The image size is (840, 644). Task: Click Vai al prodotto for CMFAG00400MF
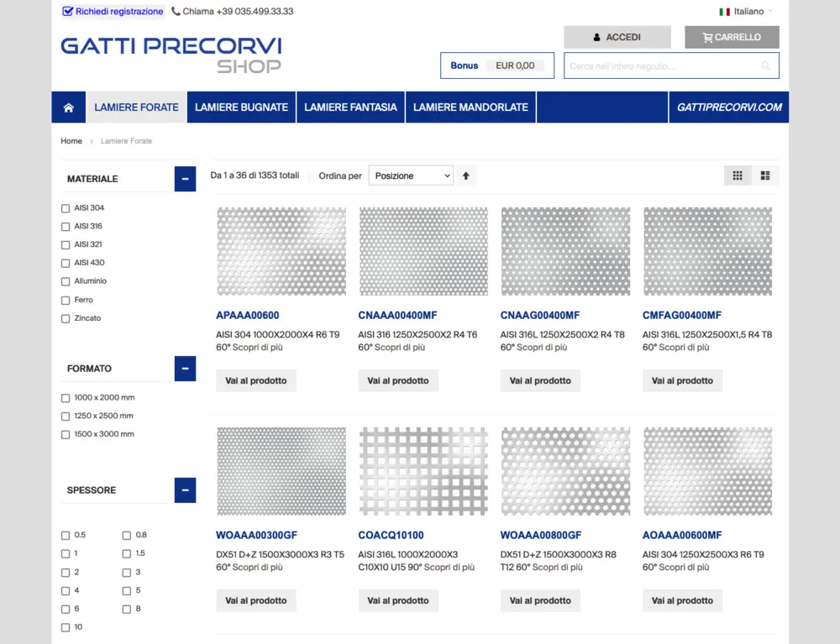[682, 380]
